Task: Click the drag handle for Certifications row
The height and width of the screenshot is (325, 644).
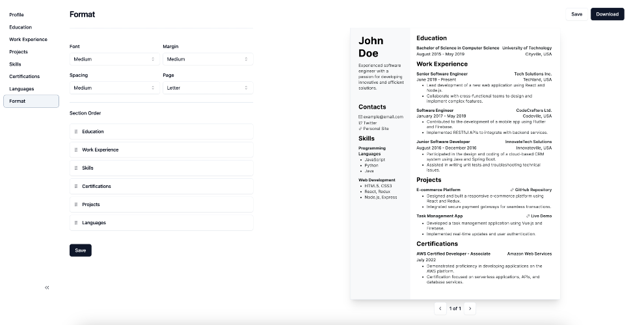Action: 76,187
